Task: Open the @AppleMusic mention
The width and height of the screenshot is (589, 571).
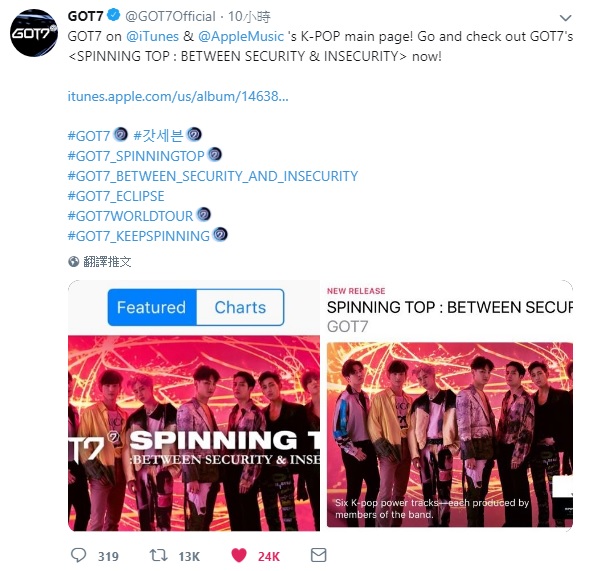Action: pos(241,36)
